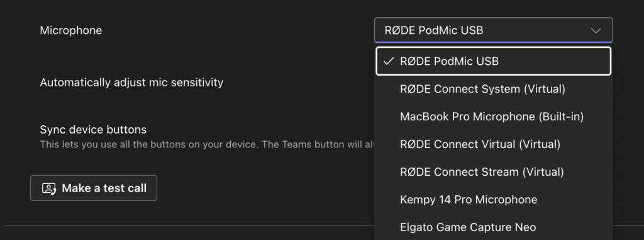The width and height of the screenshot is (644, 240).
Task: Open the Microphone combo box
Action: 493,30
